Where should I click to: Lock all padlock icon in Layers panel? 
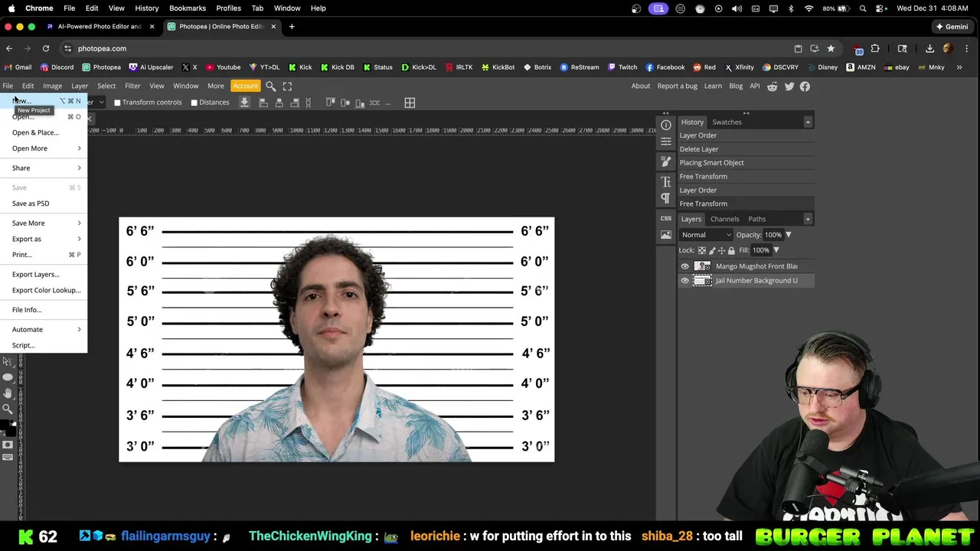coord(731,250)
